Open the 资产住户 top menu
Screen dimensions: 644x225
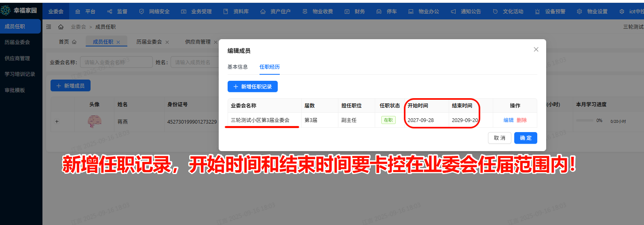click(x=275, y=11)
